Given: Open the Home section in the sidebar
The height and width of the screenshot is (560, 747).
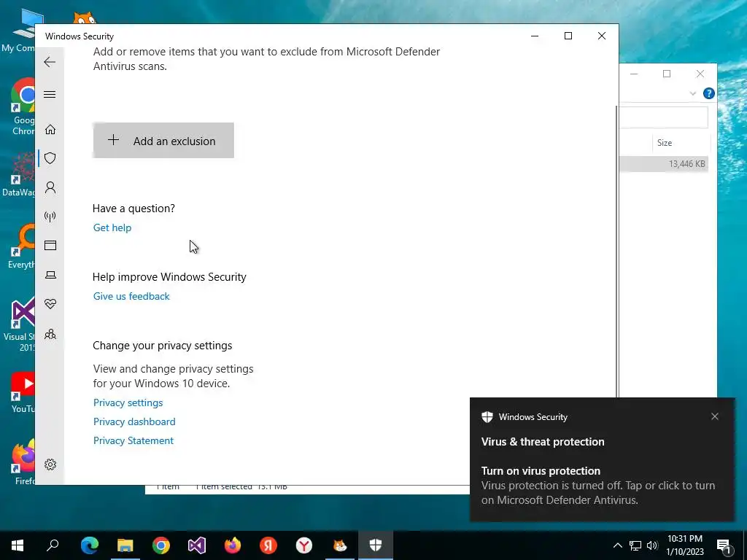Looking at the screenshot, I should [50, 130].
